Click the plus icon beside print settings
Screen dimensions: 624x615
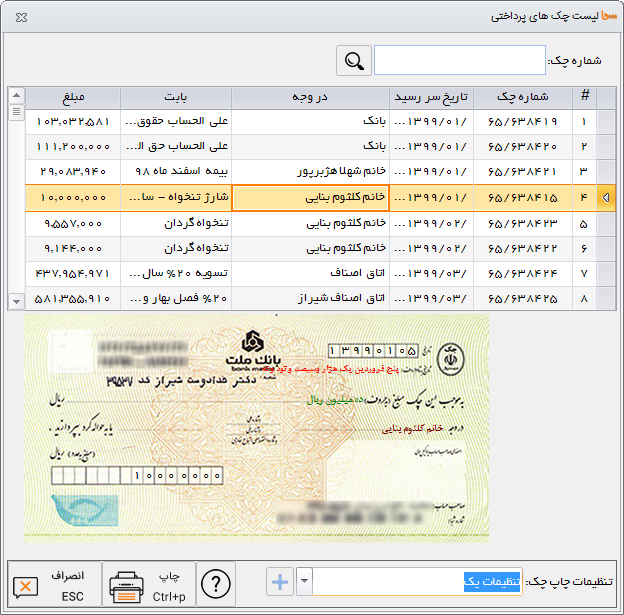tap(280, 582)
